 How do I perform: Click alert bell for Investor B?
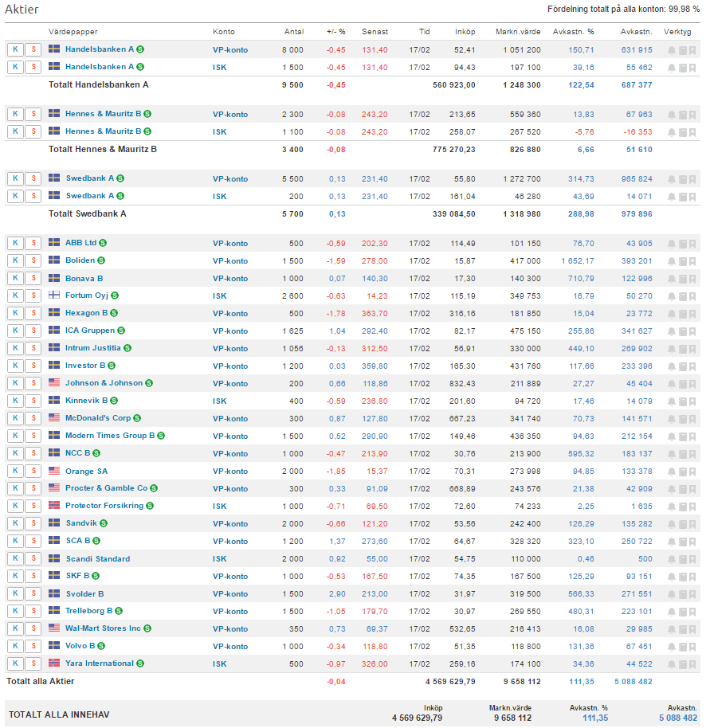click(x=672, y=366)
